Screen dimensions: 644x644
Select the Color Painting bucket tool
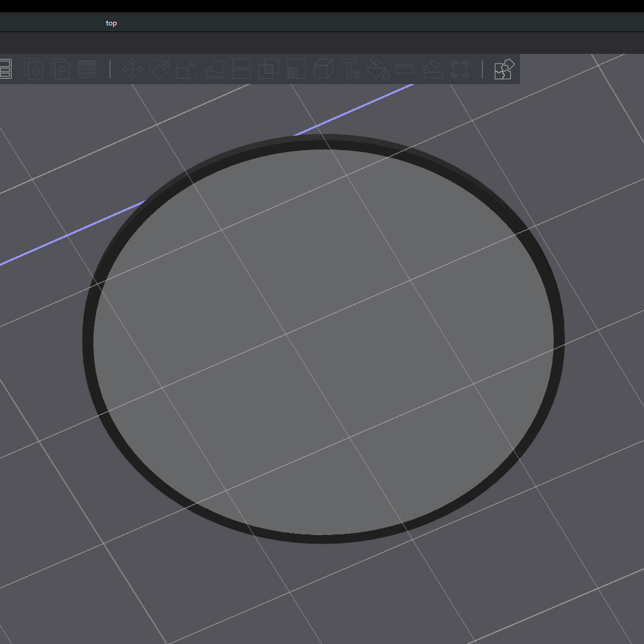click(x=378, y=69)
